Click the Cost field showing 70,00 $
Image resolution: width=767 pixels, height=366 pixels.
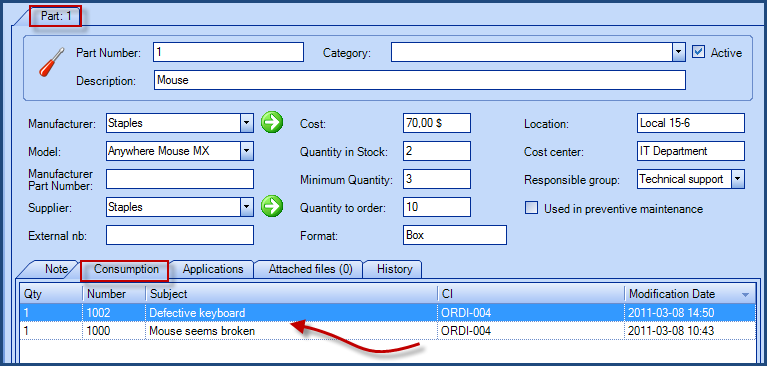tap(437, 123)
